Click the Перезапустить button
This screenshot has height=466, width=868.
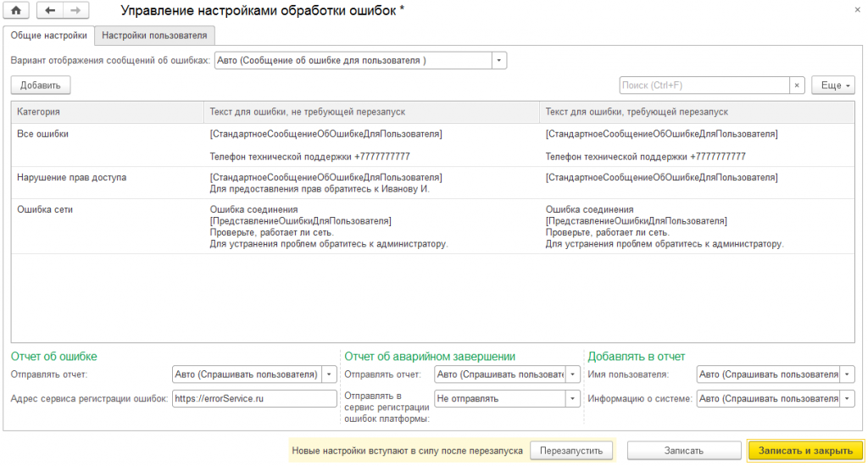tap(571, 451)
